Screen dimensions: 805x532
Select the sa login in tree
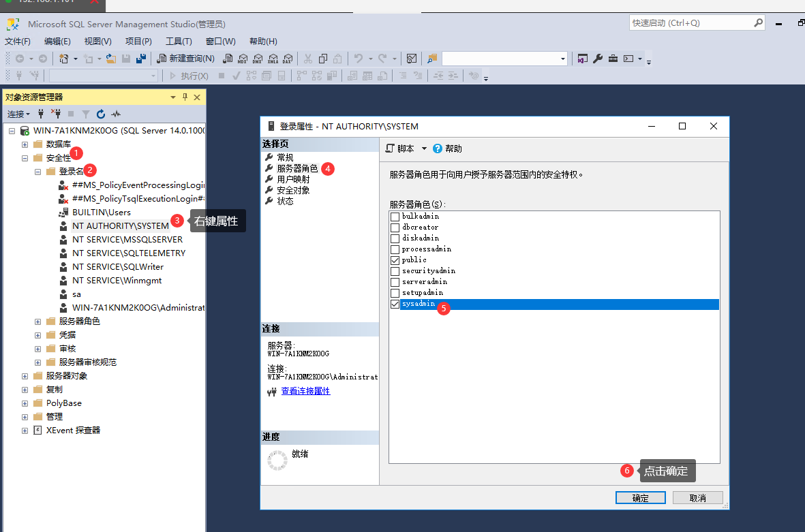click(76, 294)
